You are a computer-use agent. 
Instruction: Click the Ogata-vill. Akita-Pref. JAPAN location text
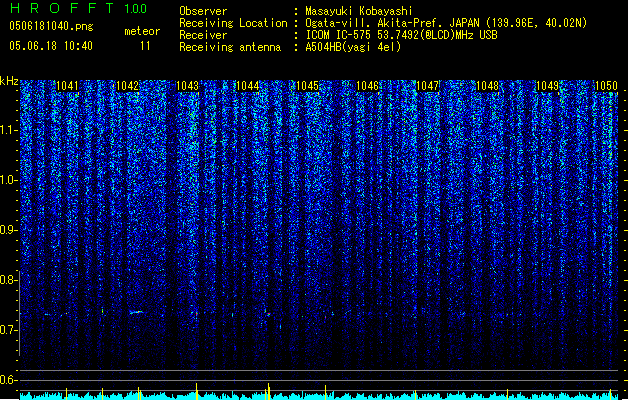pyautogui.click(x=446, y=23)
